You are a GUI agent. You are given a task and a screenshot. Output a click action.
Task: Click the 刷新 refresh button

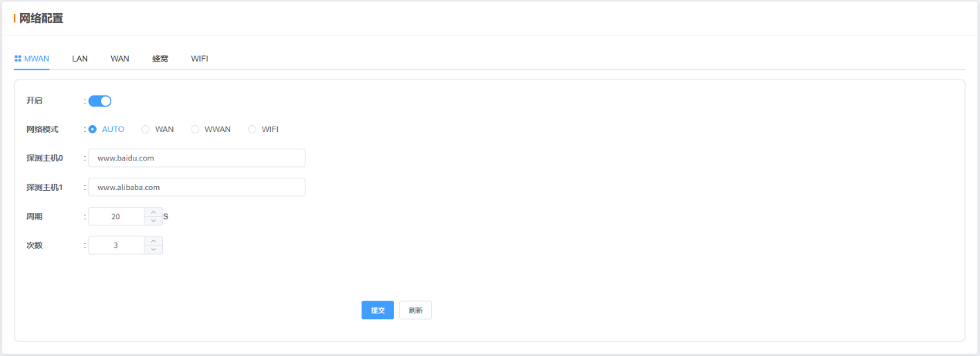pos(415,310)
